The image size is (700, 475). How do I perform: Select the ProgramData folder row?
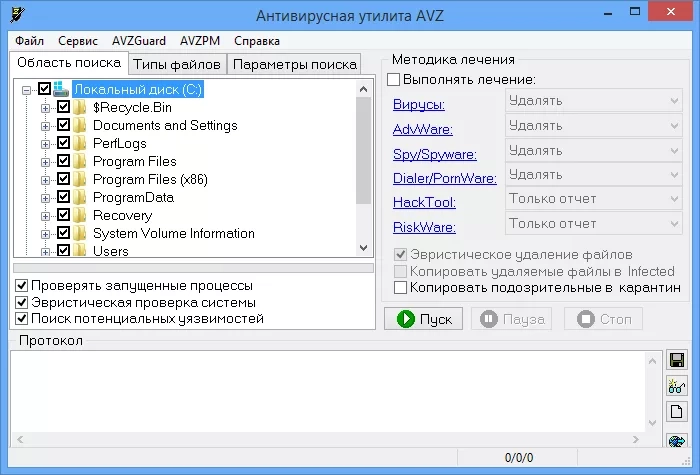tap(133, 197)
